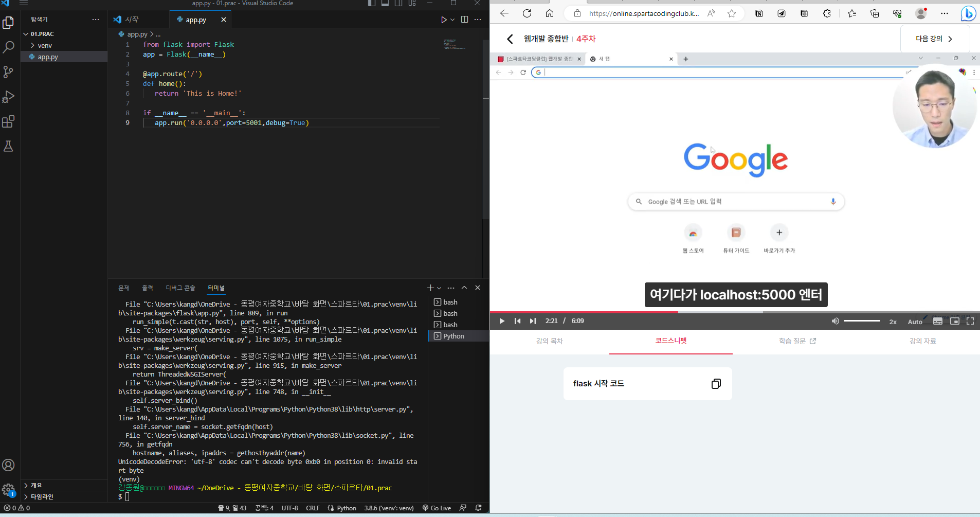Open the Source Control view

[9, 72]
